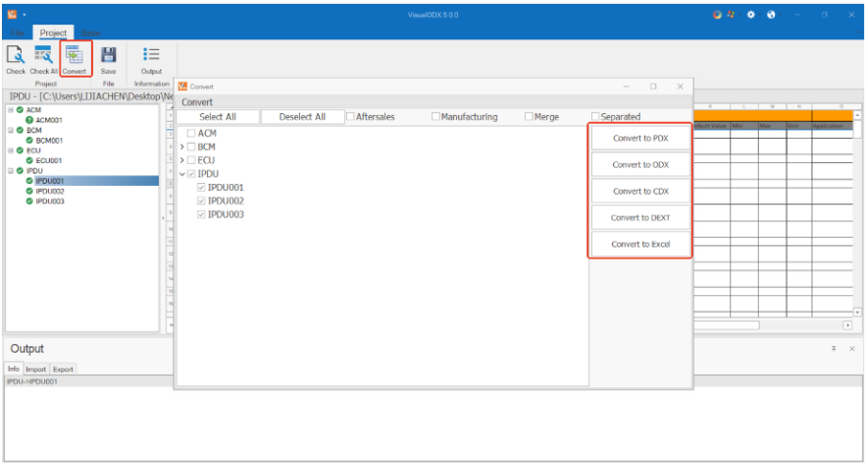The width and height of the screenshot is (868, 464).
Task: Open the settings gear in title bar
Action: click(x=752, y=14)
